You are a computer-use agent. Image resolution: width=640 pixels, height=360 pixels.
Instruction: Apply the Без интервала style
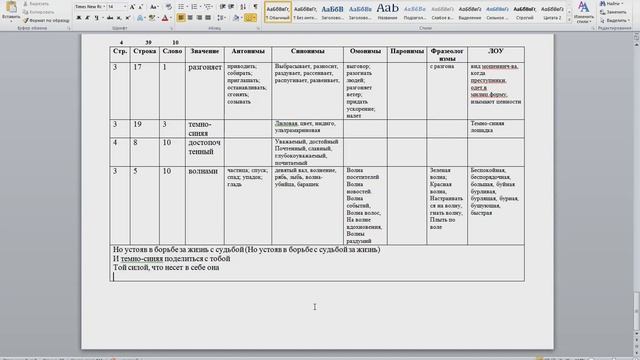click(x=305, y=12)
